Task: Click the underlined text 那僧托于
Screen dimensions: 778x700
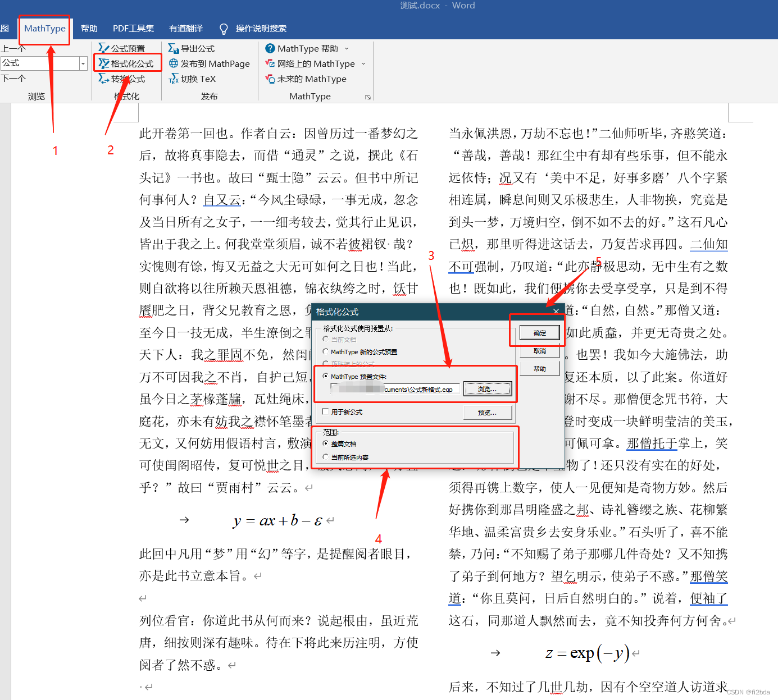Action: tap(652, 443)
